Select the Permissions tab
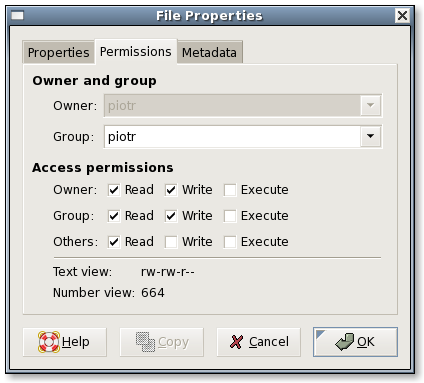 click(136, 52)
